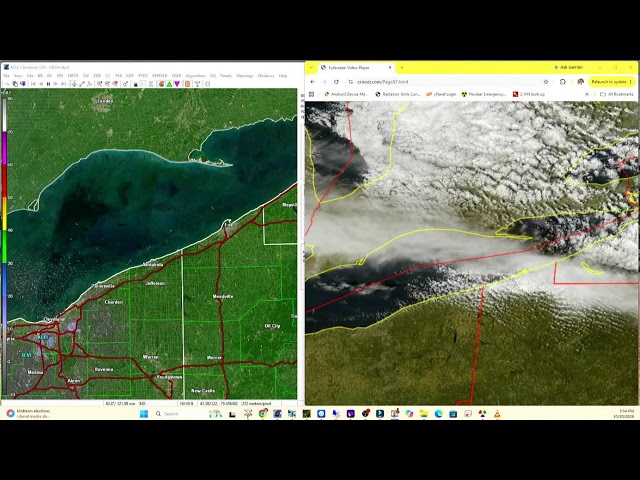Open taskbar clock and date

pyautogui.click(x=624, y=413)
